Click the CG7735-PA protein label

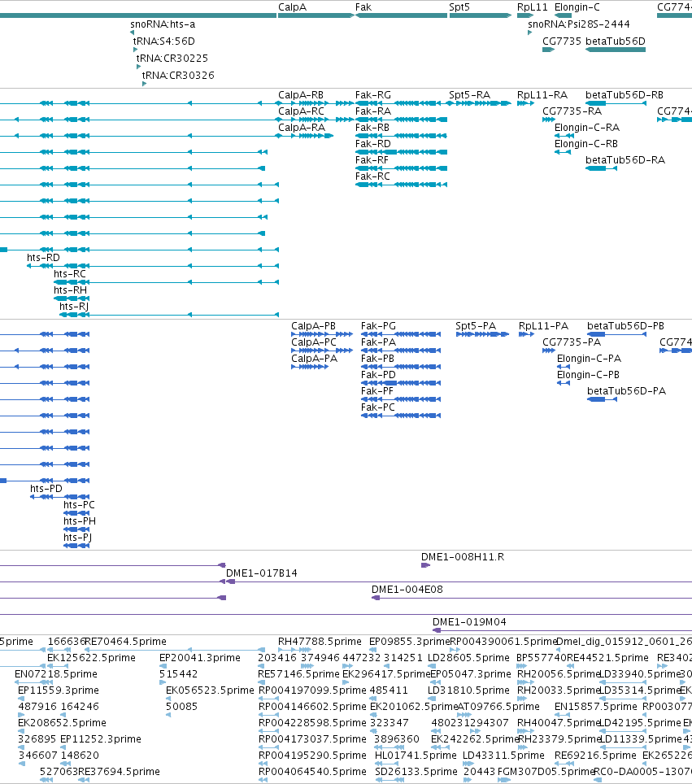(572, 342)
